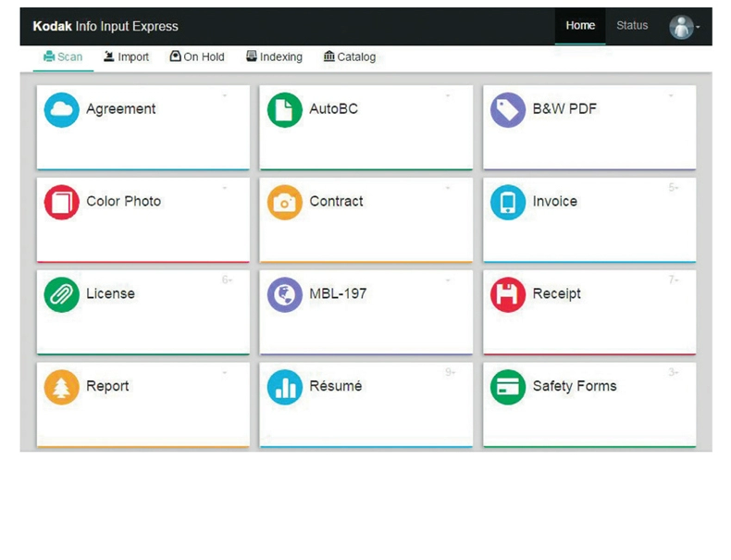Go to the Indexing tab
Image resolution: width=731 pixels, height=560 pixels.
coord(274,56)
